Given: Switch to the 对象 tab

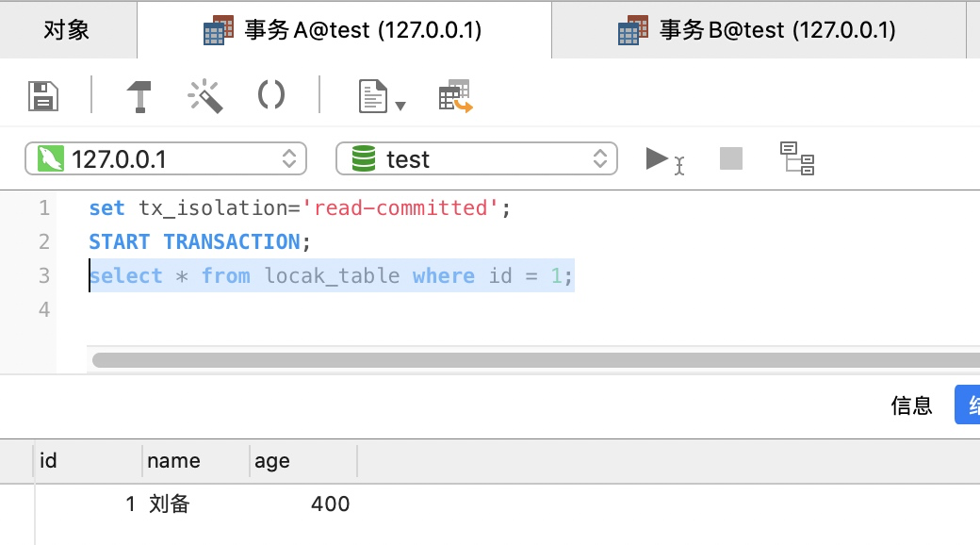Looking at the screenshot, I should [68, 30].
